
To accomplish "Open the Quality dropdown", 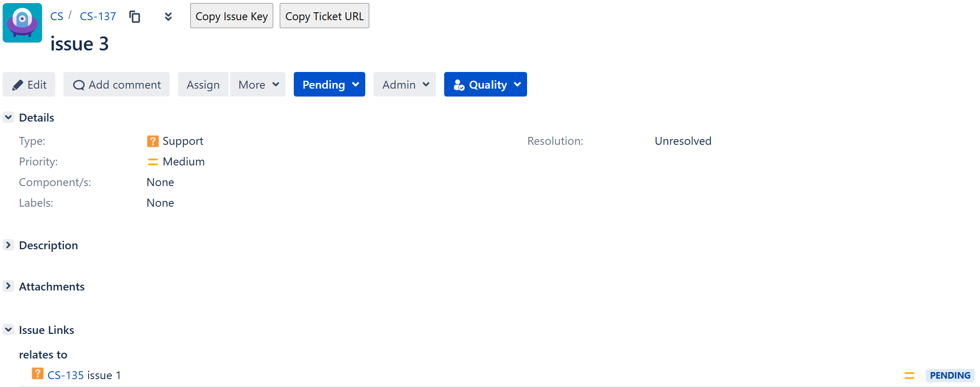I will pyautogui.click(x=485, y=84).
